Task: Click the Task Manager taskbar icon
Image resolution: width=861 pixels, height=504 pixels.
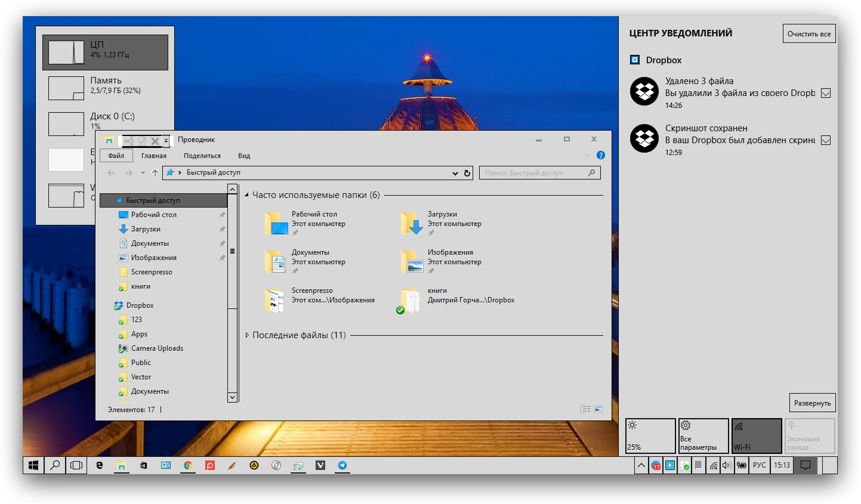Action: coord(298,465)
